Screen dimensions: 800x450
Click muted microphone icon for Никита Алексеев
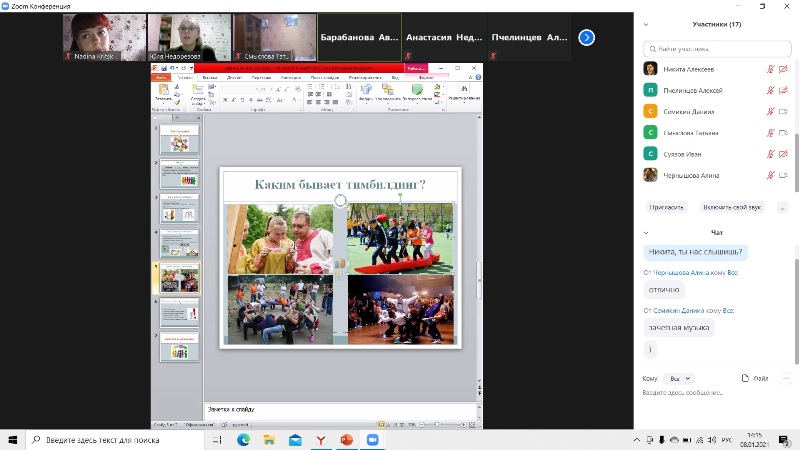point(770,69)
